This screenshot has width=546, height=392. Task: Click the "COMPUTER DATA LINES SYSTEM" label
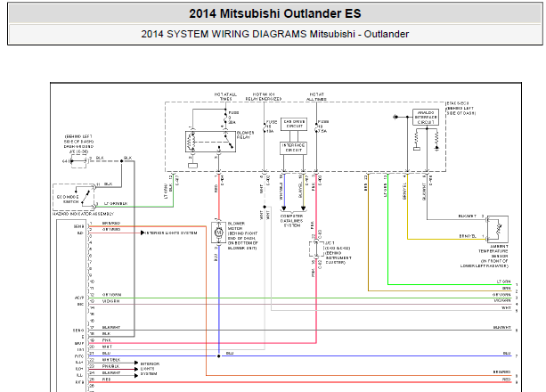[x=292, y=221]
